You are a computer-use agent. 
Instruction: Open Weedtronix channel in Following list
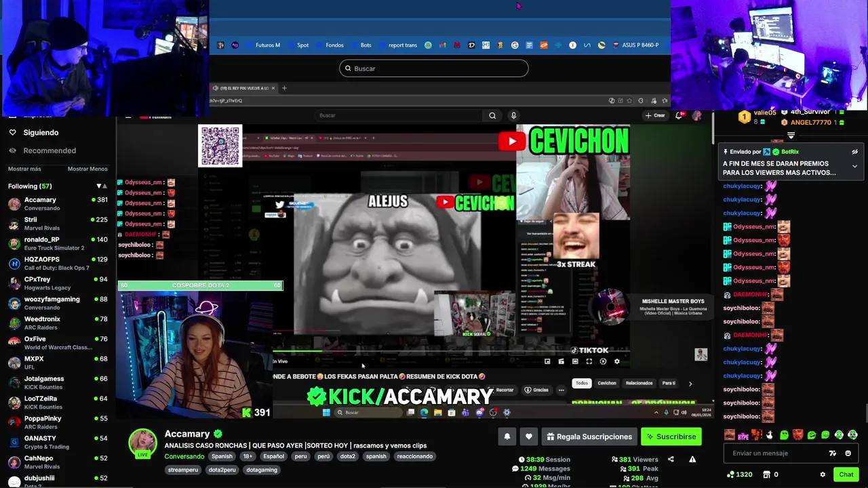coord(58,323)
